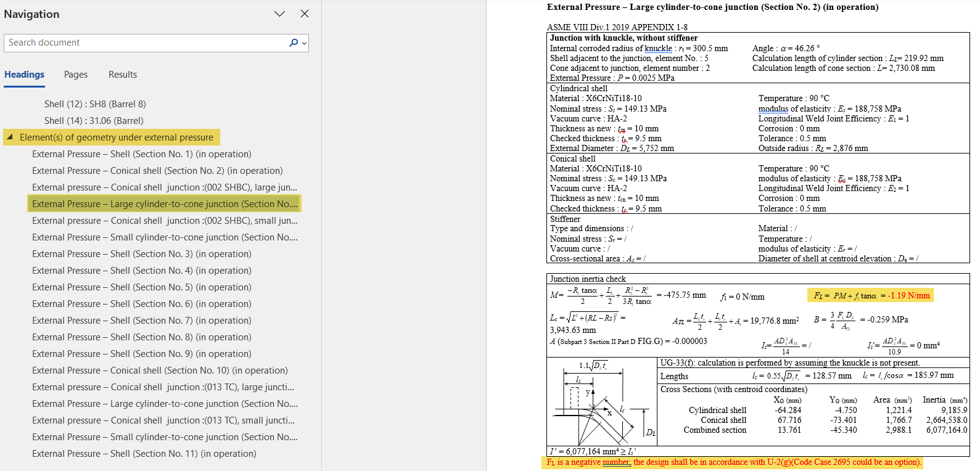Screen dimensions: 980x471
Task: Open Shell Section No. 6 heading
Action: click(x=142, y=304)
